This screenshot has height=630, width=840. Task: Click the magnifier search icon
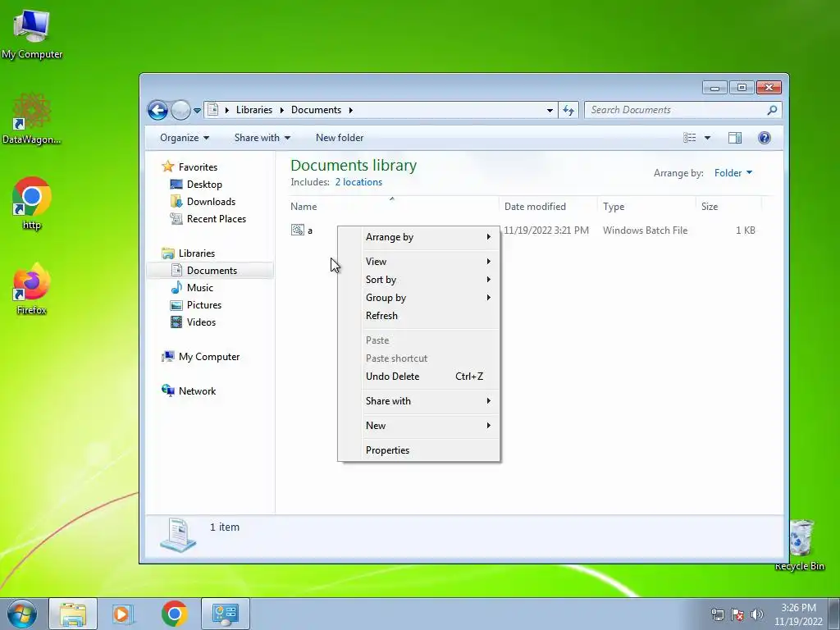click(772, 110)
